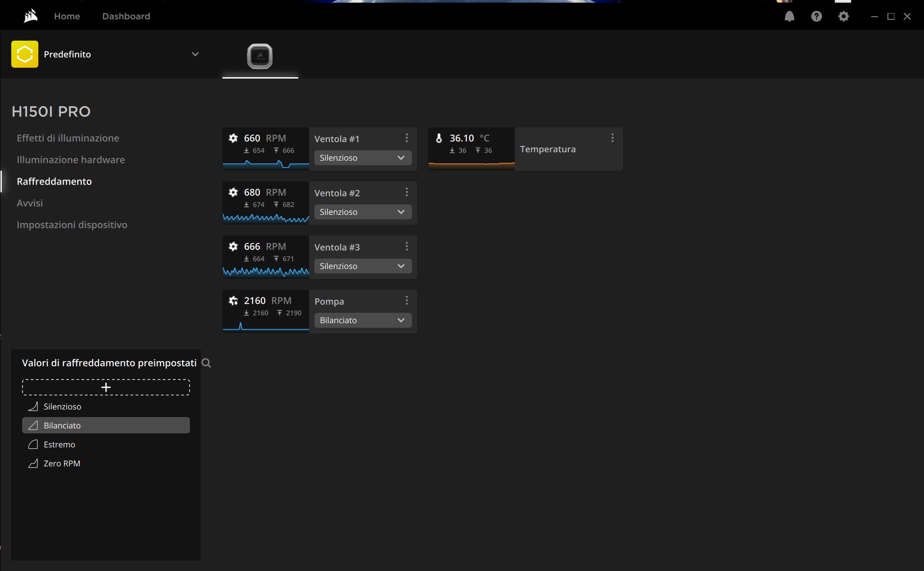Click the Zero RPM preset curve icon
Screen dimensions: 924x571
pos(33,464)
